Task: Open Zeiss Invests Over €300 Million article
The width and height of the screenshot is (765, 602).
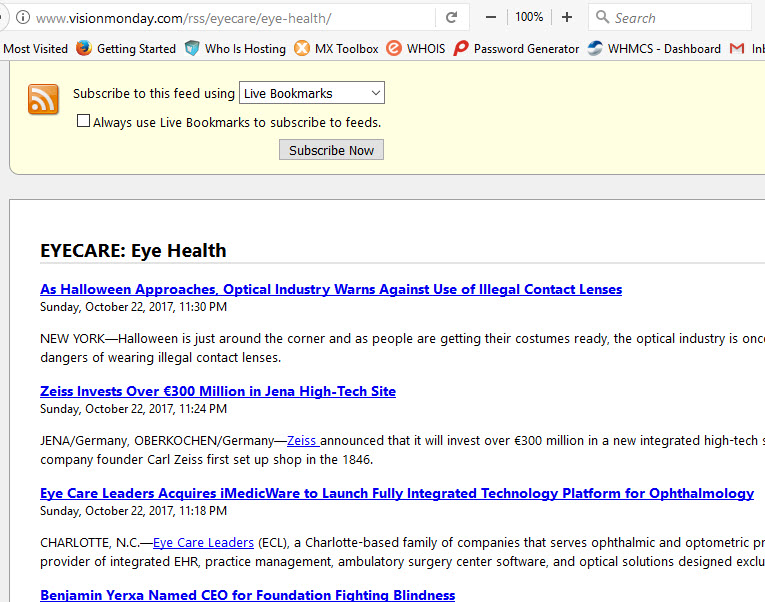Action: pyautogui.click(x=218, y=391)
